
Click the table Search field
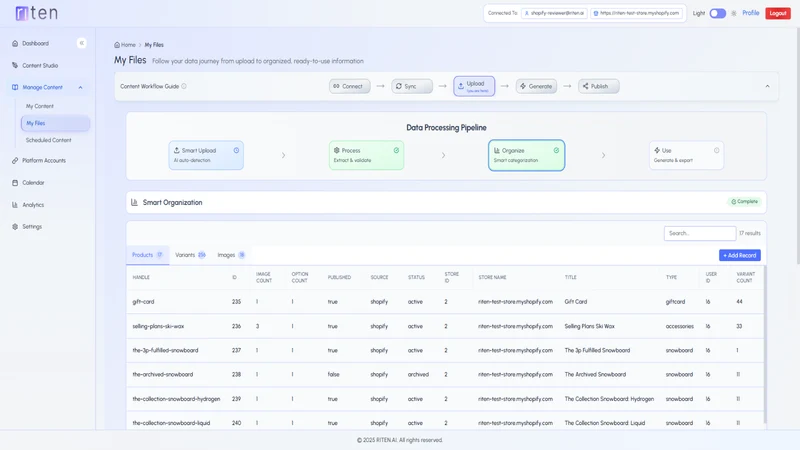tap(699, 233)
